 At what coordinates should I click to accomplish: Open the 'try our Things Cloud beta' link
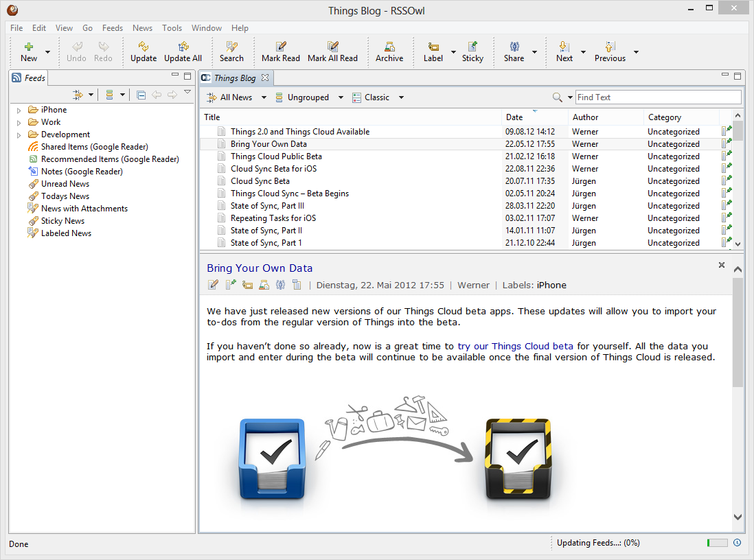click(515, 346)
